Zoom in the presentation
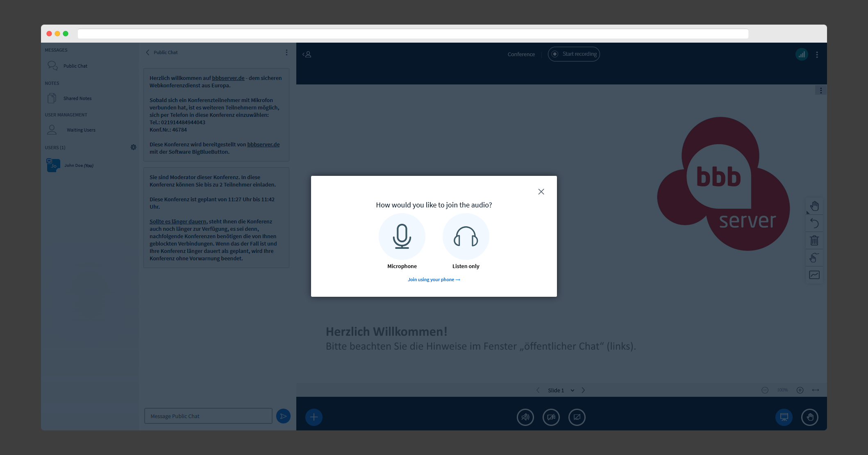The image size is (868, 455). click(x=800, y=390)
